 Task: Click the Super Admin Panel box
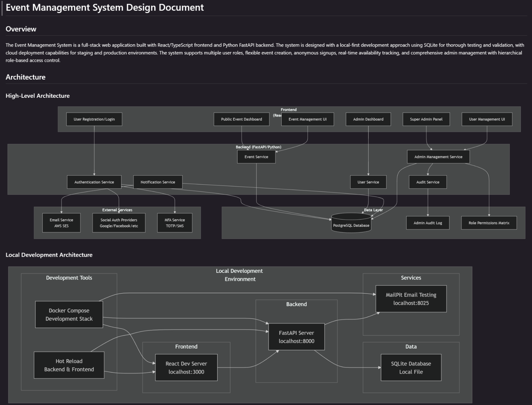click(426, 119)
